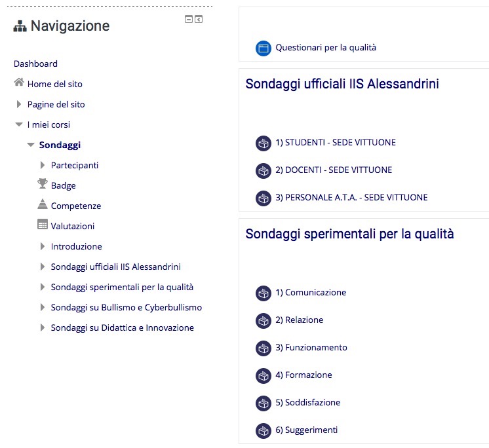
Task: Hide the Navigazione block with minus icon
Action: 189,19
